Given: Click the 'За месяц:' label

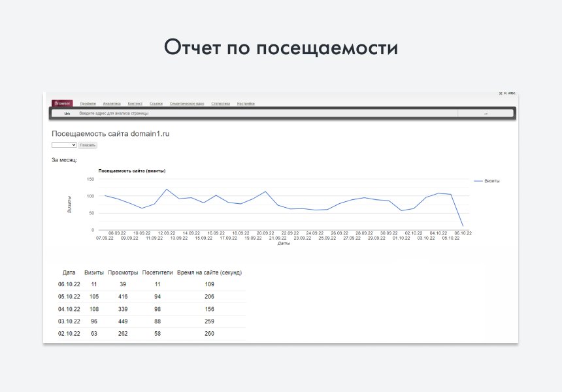Looking at the screenshot, I should tap(64, 160).
